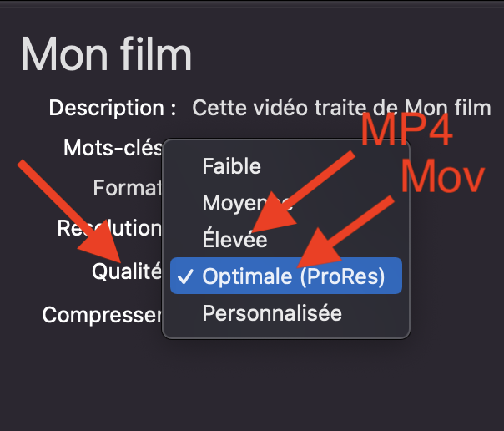Image resolution: width=504 pixels, height=431 pixels.
Task: Select Moyenne in the quality menu
Action: coord(242,203)
